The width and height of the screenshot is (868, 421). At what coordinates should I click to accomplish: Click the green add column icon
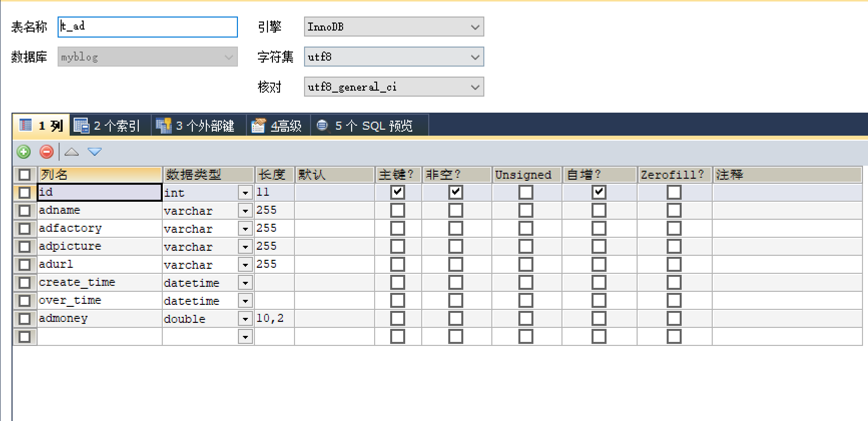[x=24, y=152]
